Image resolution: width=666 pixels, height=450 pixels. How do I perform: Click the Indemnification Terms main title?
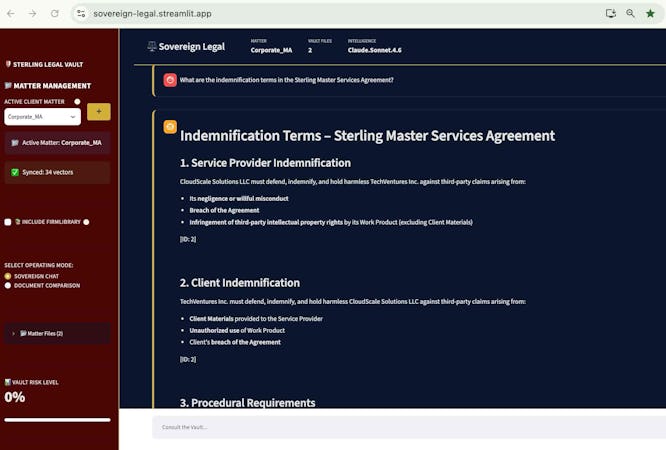coord(367,136)
